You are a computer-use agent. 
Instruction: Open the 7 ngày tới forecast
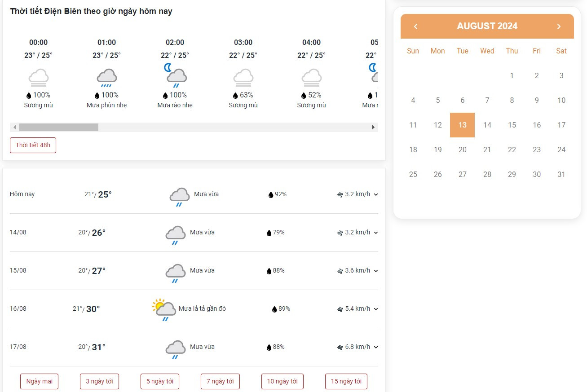tap(220, 382)
